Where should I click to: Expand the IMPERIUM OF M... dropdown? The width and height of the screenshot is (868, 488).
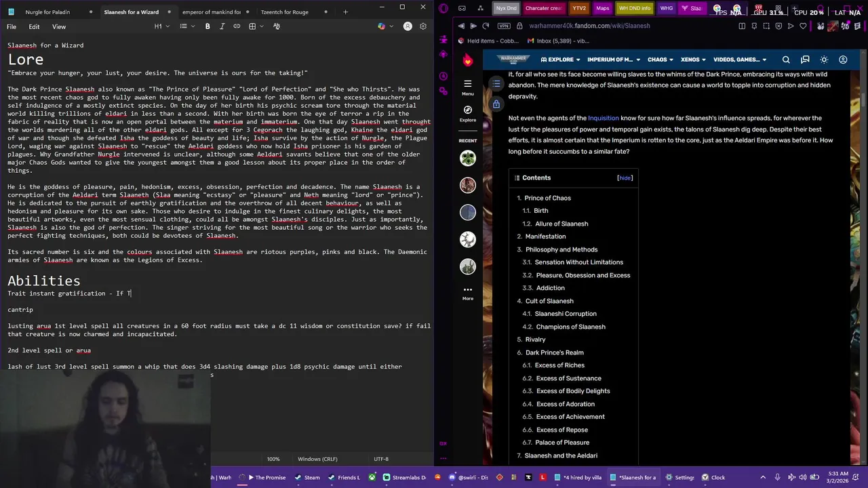pos(613,60)
